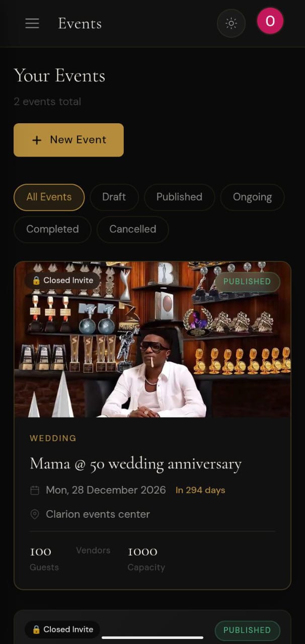Open the pink profile avatar
Viewport: 305px width, 644px height.
tap(270, 21)
